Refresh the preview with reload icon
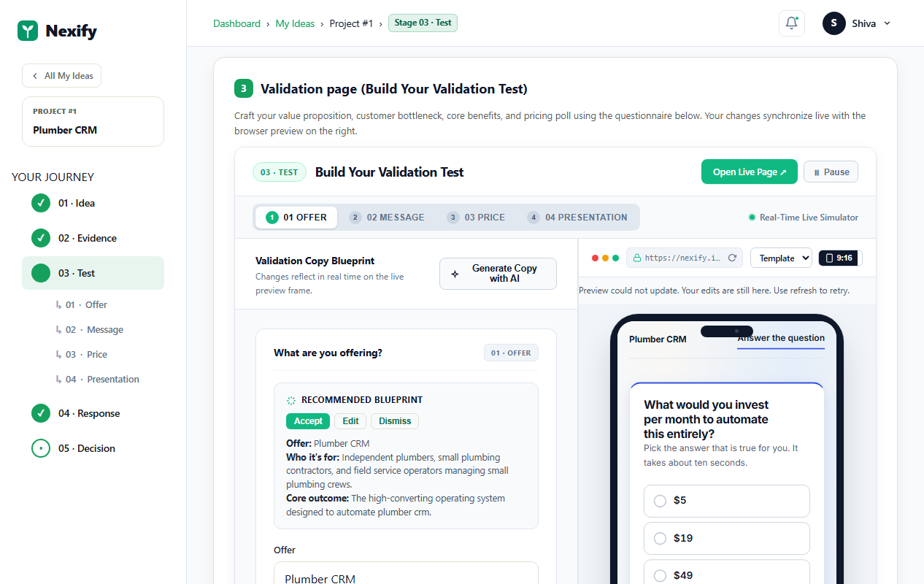Screen dimensions: 924x584 point(733,258)
